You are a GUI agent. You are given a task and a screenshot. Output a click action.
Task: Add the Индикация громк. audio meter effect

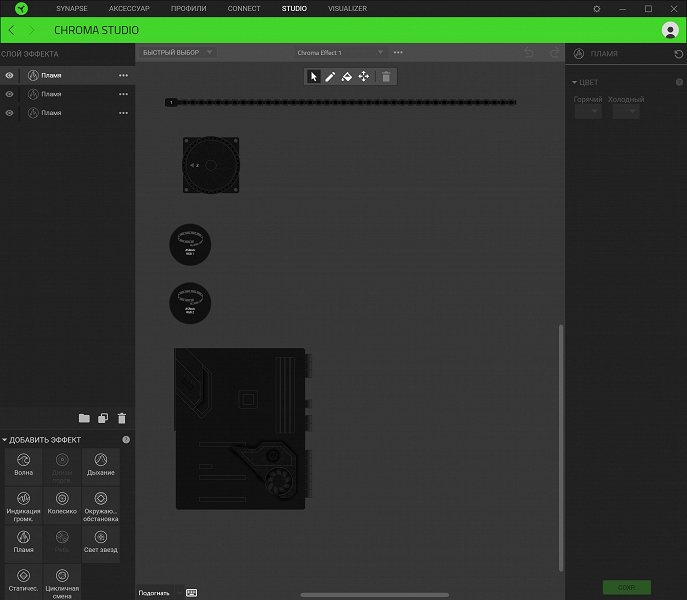pos(24,506)
